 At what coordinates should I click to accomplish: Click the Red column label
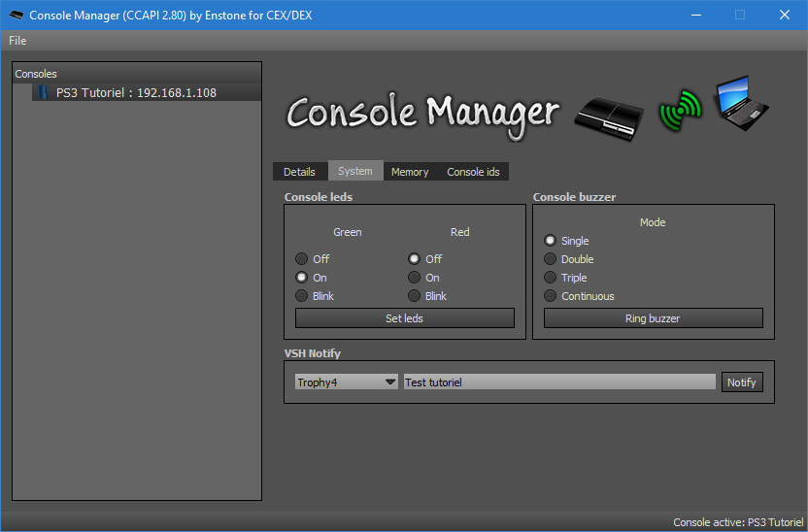(x=459, y=232)
